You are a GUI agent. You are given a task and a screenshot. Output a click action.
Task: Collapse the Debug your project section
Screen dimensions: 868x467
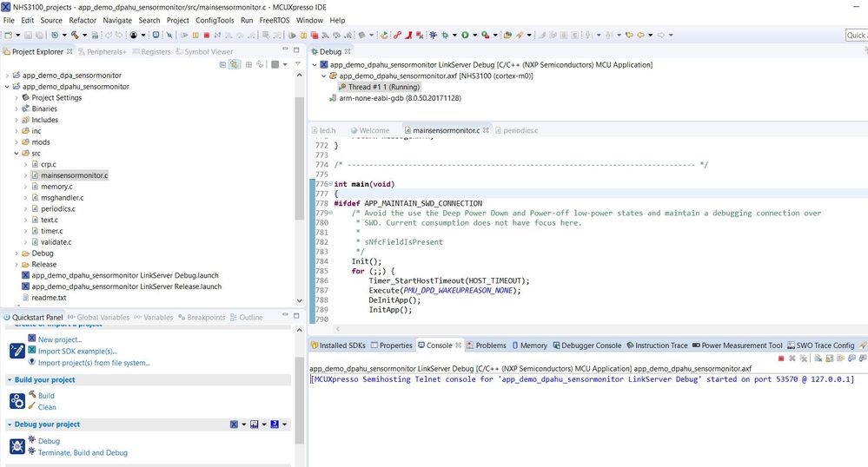(x=10, y=424)
